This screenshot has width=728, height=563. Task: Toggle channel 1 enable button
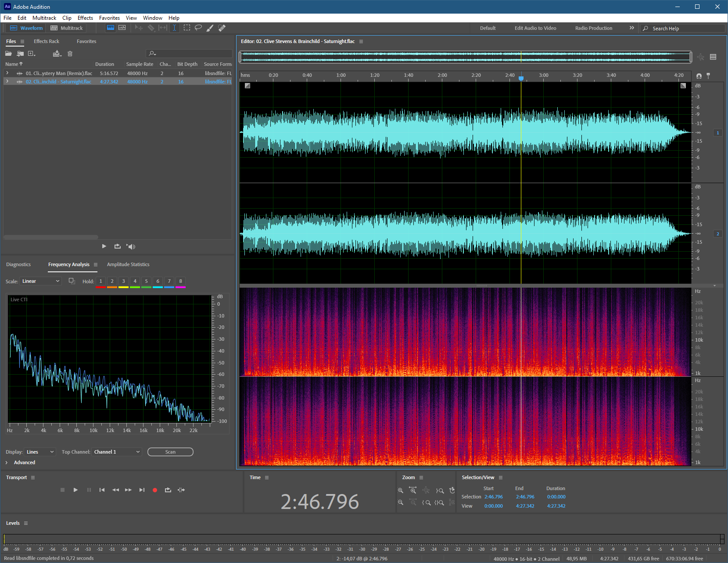point(718,133)
